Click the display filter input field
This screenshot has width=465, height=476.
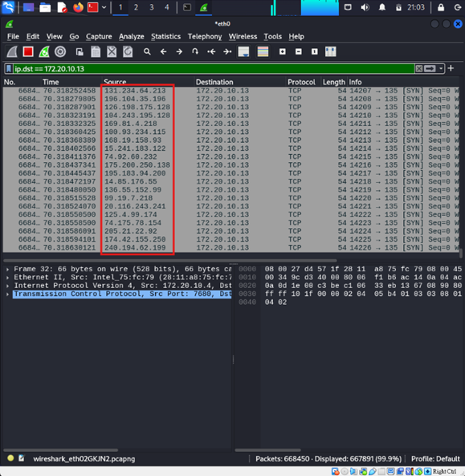coord(214,69)
